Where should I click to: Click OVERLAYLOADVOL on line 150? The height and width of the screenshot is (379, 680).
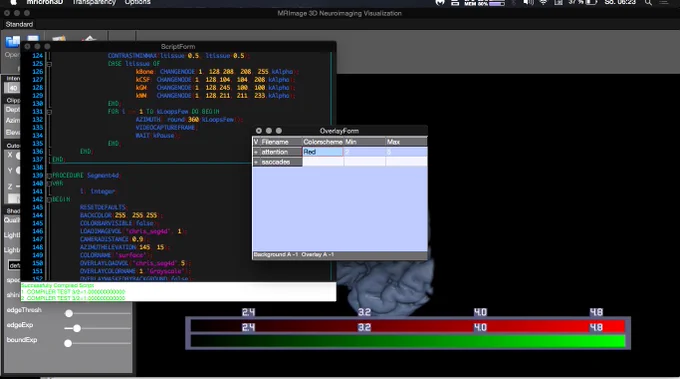coord(105,263)
